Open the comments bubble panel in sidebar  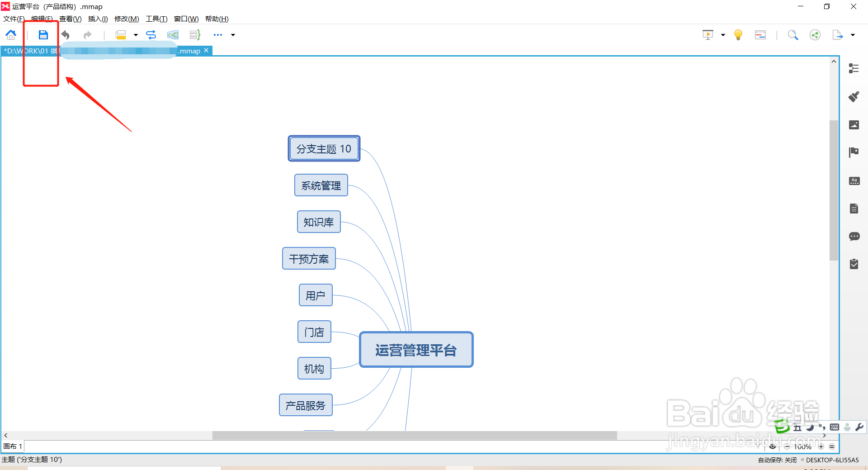tap(854, 237)
